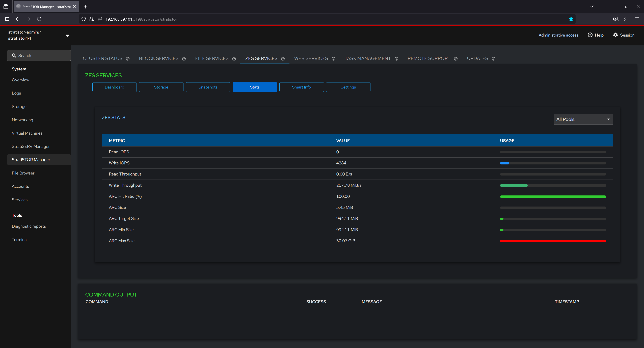Open the All Pools dropdown
Image resolution: width=644 pixels, height=348 pixels.
click(x=583, y=119)
